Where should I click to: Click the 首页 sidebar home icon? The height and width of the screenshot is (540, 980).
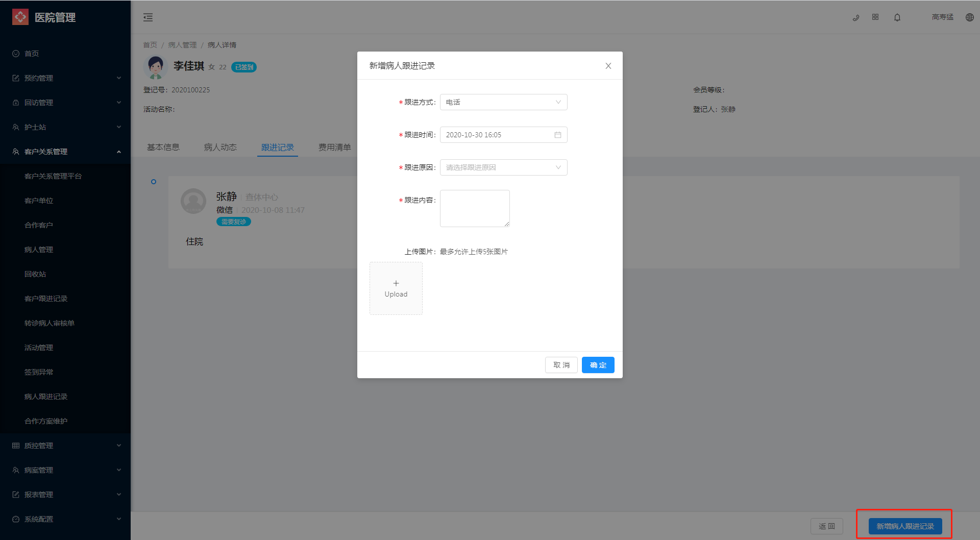click(16, 54)
